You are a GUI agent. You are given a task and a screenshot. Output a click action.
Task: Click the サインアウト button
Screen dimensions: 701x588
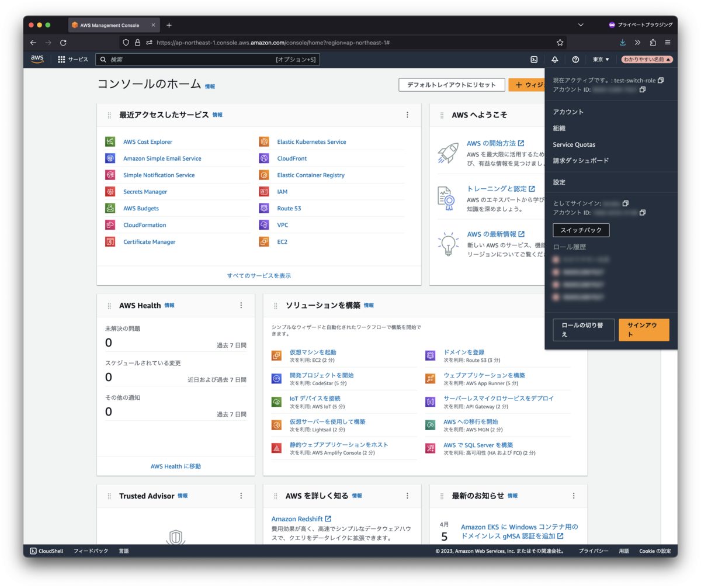(644, 330)
